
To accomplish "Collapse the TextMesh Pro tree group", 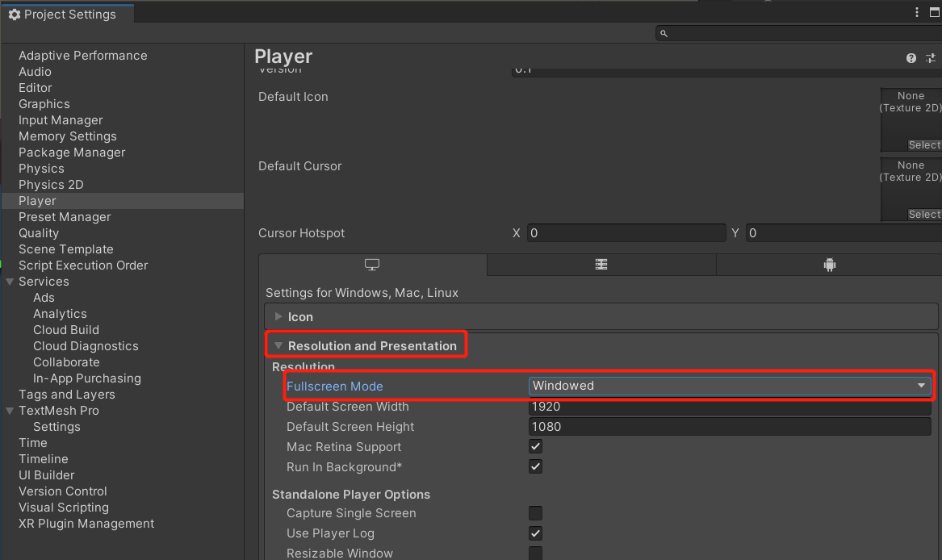I will (10, 411).
